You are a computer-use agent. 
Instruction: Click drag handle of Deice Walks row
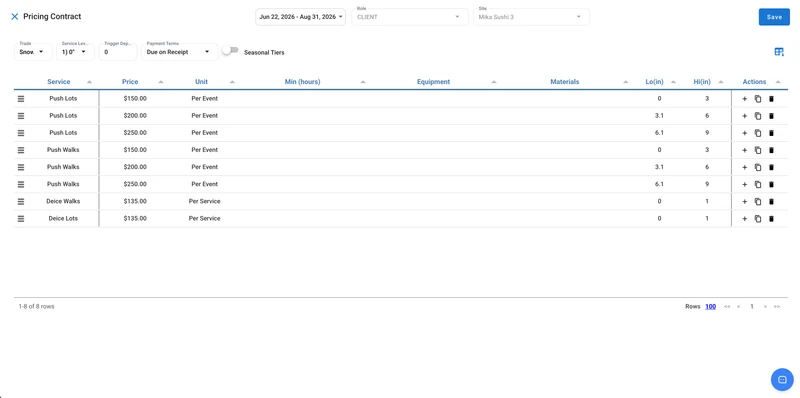[x=21, y=201]
